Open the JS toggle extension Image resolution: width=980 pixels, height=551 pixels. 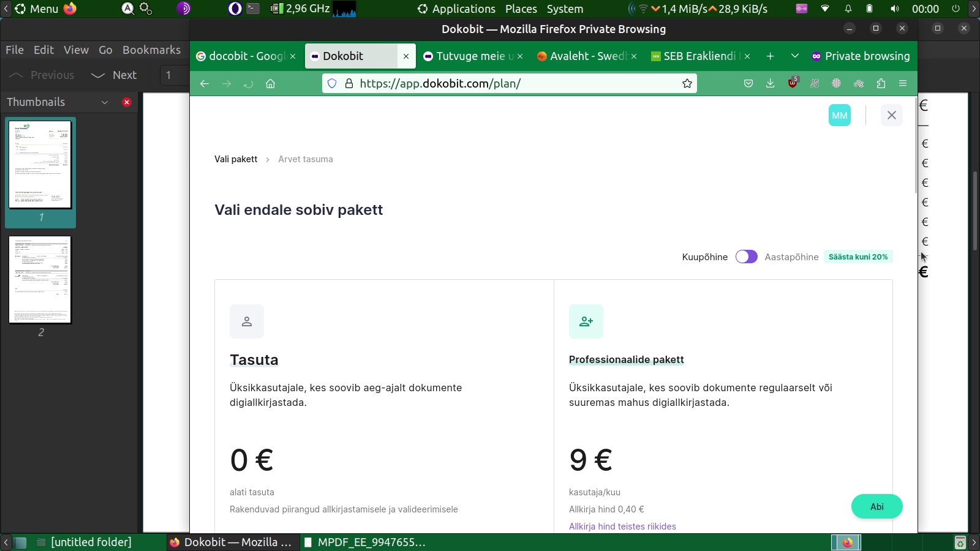click(815, 83)
